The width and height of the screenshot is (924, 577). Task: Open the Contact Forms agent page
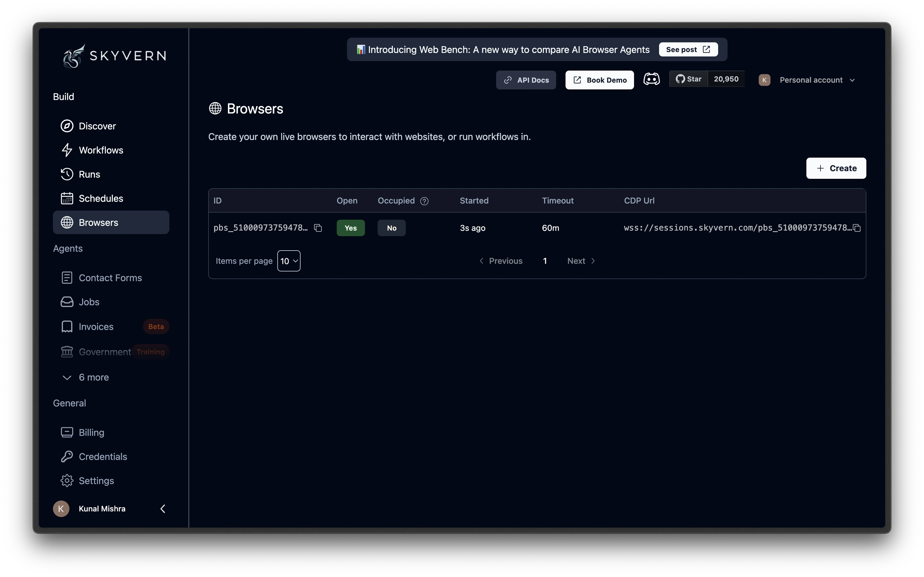(x=110, y=277)
